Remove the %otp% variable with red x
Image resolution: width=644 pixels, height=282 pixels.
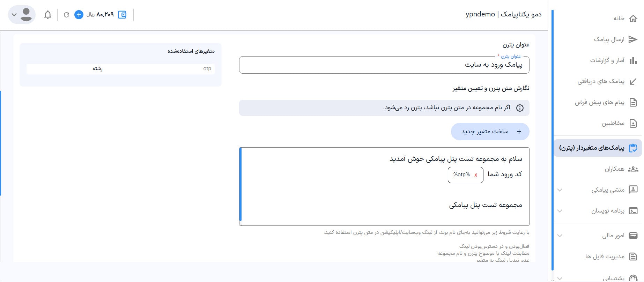pos(476,175)
